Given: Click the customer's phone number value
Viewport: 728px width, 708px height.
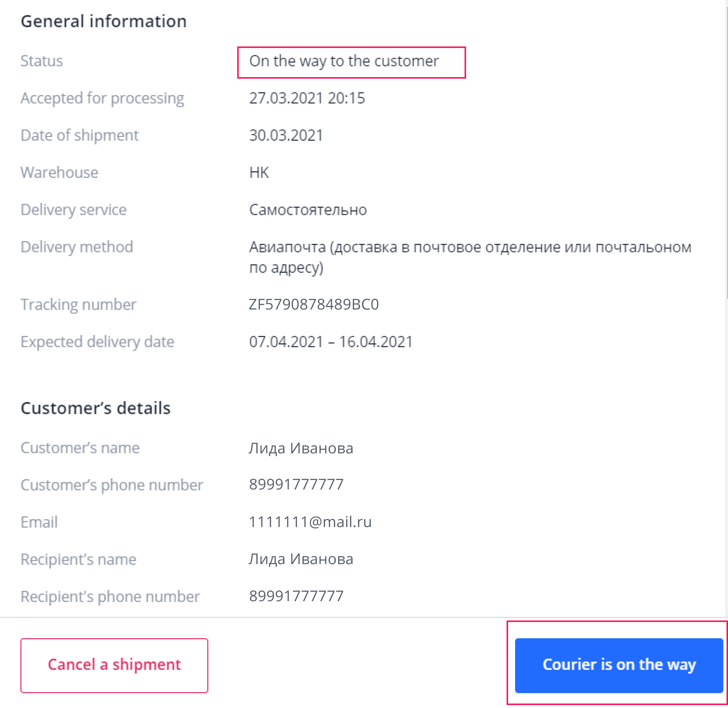Looking at the screenshot, I should pyautogui.click(x=296, y=485).
